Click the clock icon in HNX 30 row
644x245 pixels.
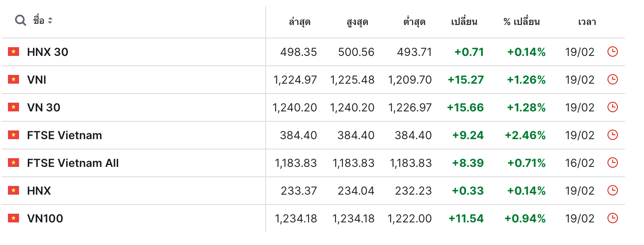(x=613, y=52)
